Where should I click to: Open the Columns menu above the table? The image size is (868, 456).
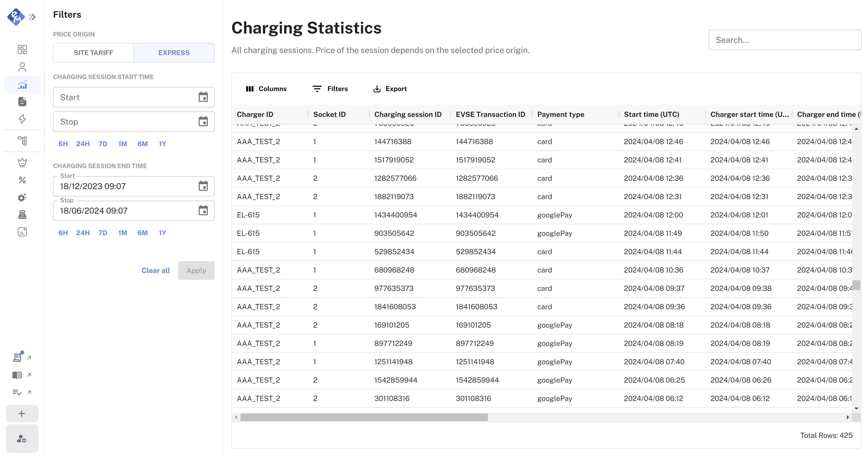[x=266, y=89]
